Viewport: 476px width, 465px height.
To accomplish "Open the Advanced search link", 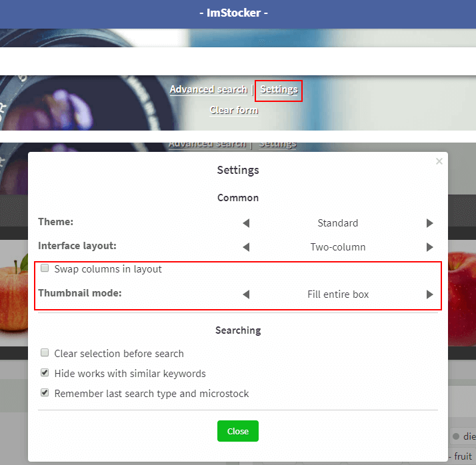I will pos(208,89).
